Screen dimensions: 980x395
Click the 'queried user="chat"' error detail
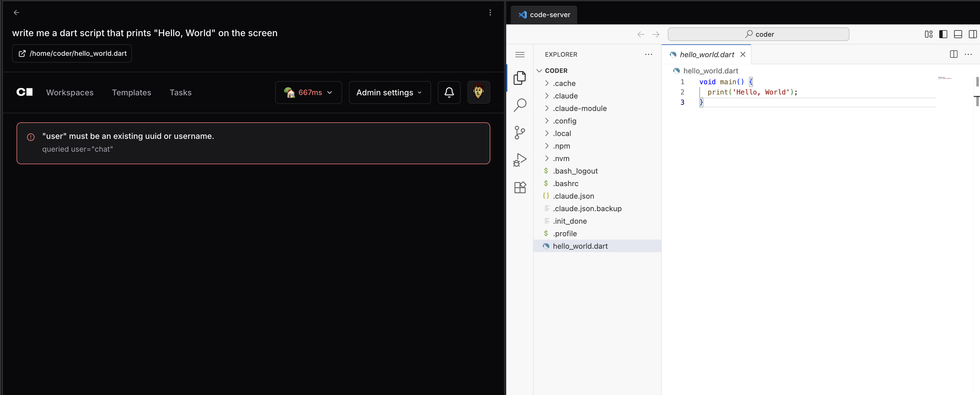(x=77, y=149)
